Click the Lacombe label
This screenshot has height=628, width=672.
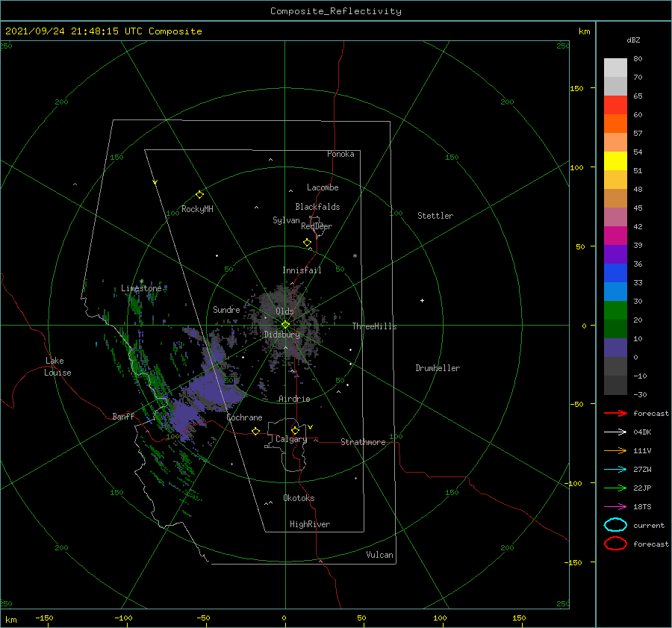(x=323, y=187)
